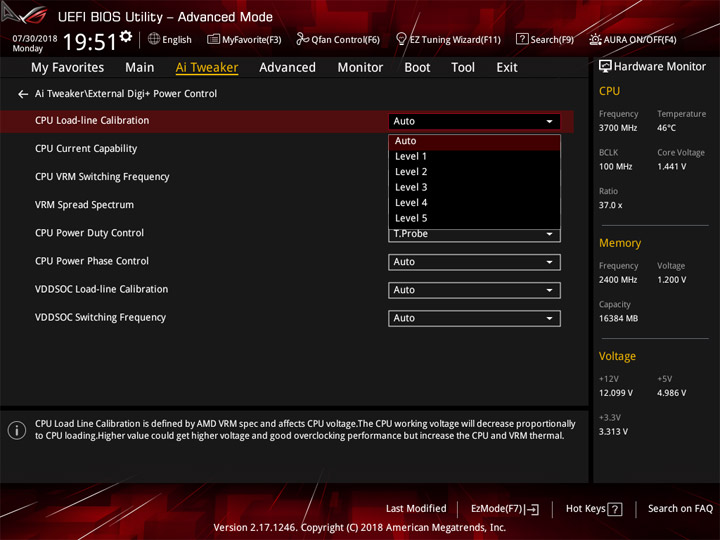Open MyFavorite(F3) list icon

[x=213, y=39]
